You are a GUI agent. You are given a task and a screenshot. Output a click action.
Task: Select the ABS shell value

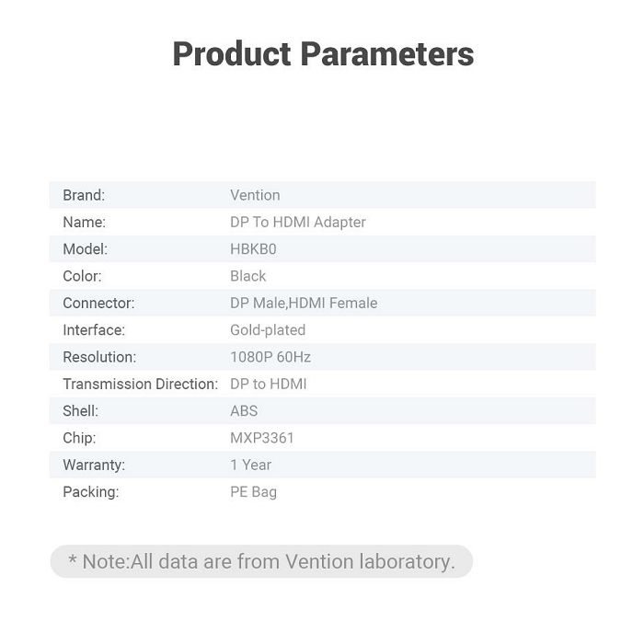244,410
